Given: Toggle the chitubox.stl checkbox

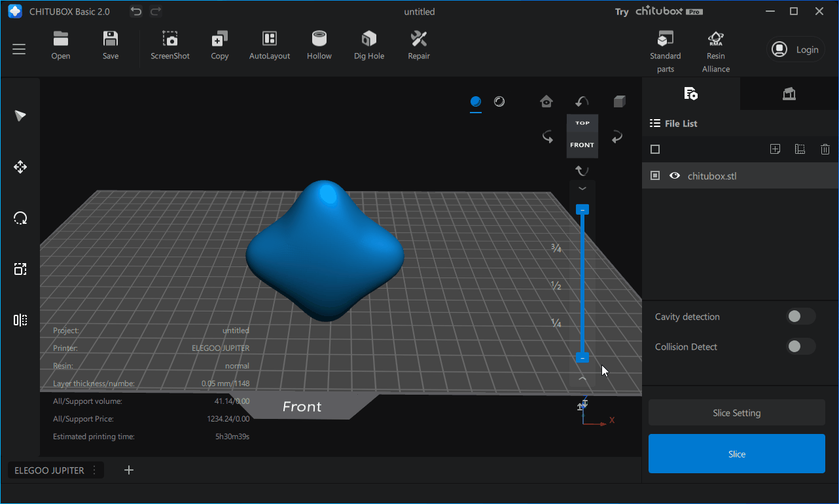Looking at the screenshot, I should click(x=655, y=176).
